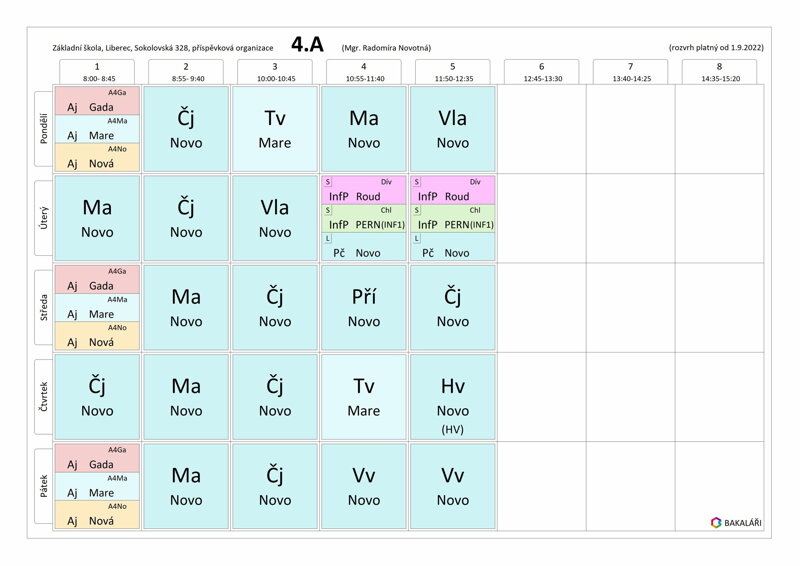Click the S badge on Tuesday period 5 Chl group
This screenshot has height=566, width=800.
pyautogui.click(x=417, y=210)
